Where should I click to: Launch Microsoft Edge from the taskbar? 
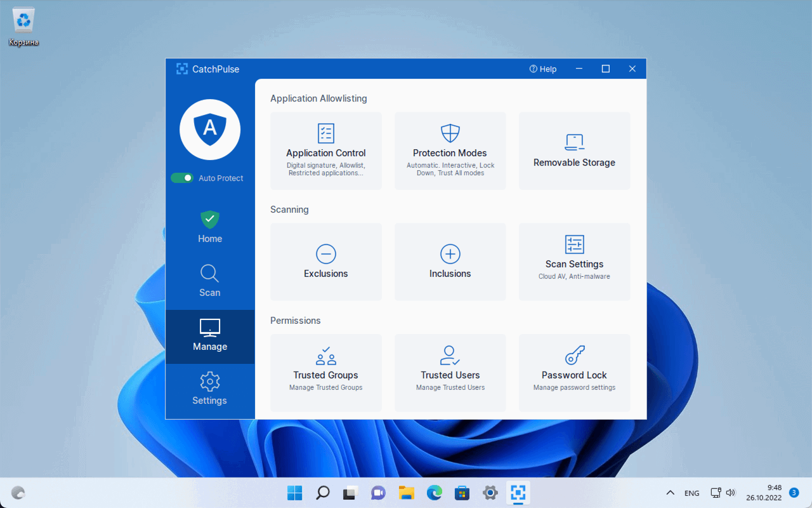coord(435,493)
